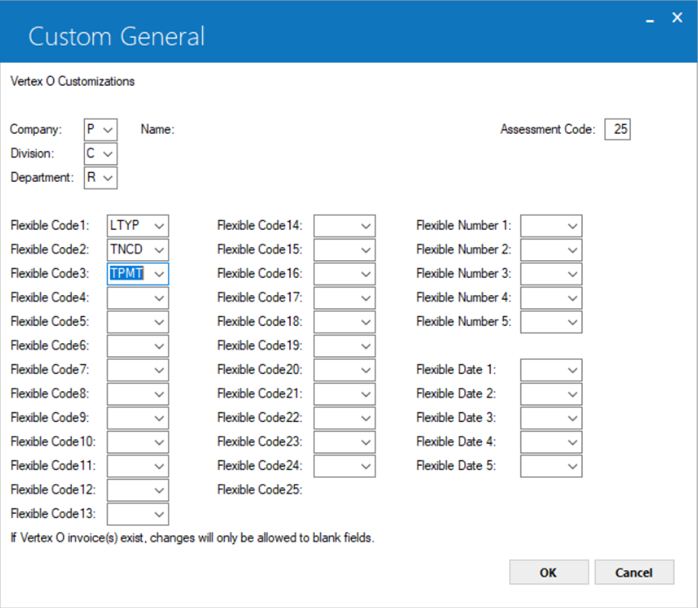Minimize the Custom General window
Viewport: 698px width, 608px height.
650,19
